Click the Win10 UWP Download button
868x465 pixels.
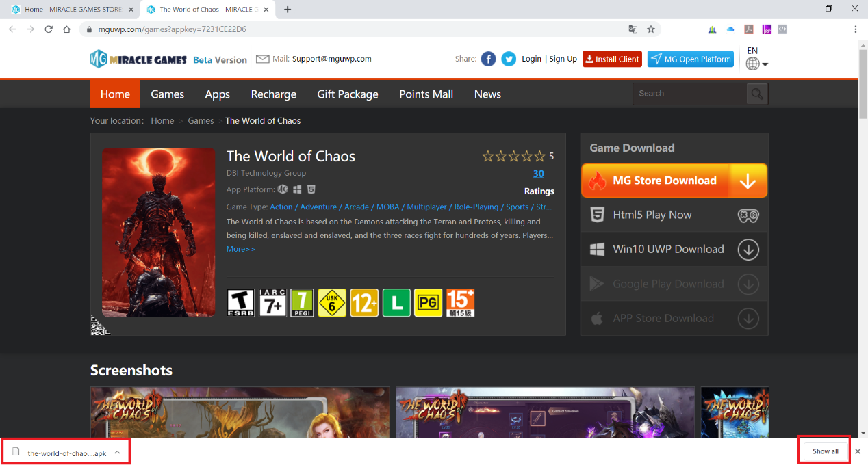coord(674,250)
